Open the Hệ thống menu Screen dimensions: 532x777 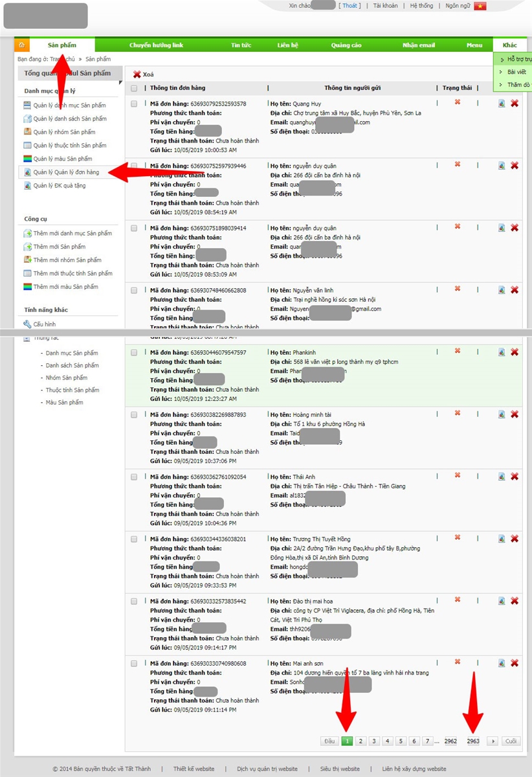(421, 6)
